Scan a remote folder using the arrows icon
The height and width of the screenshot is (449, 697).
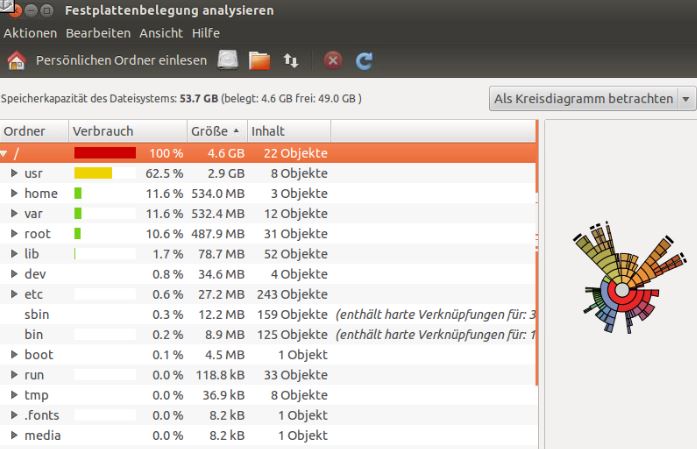point(291,60)
